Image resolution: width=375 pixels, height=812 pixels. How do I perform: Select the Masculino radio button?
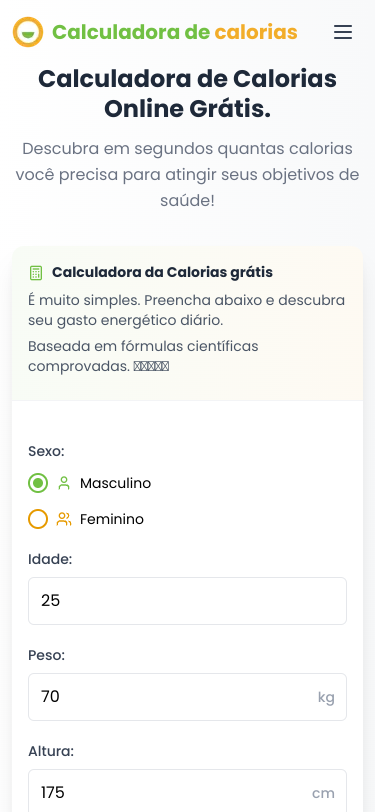coord(38,483)
